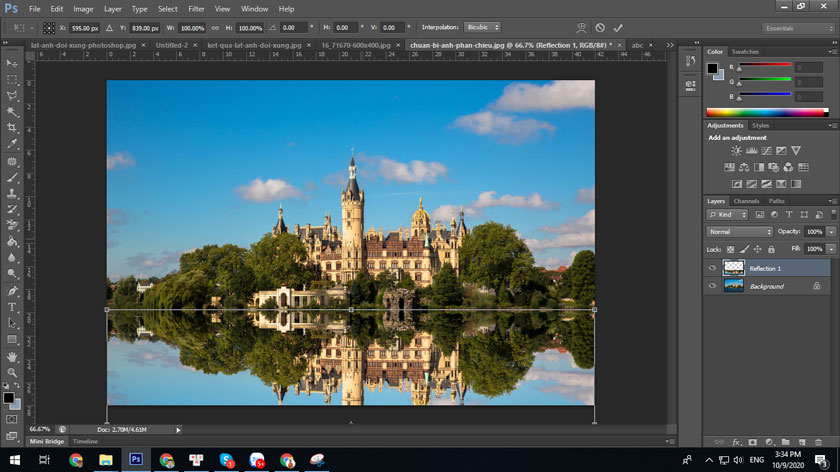
Task: Toggle lock transparent pixels
Action: pos(730,249)
